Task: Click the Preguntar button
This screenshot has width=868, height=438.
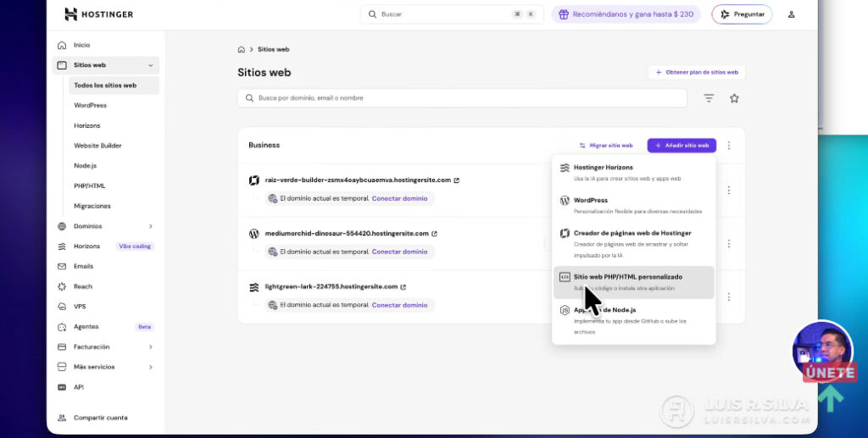Action: [x=742, y=14]
